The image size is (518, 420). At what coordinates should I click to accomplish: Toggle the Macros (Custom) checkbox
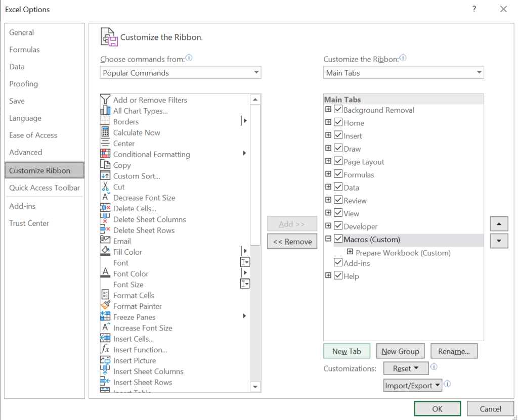click(x=338, y=239)
